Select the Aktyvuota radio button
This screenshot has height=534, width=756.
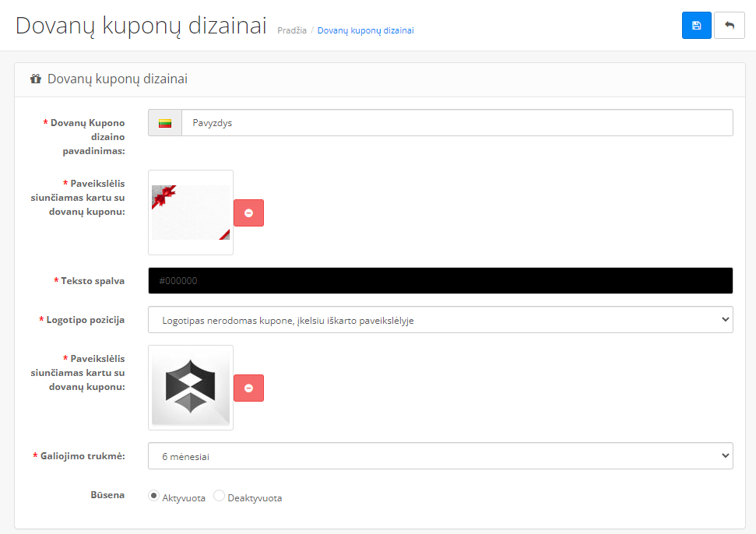point(154,495)
